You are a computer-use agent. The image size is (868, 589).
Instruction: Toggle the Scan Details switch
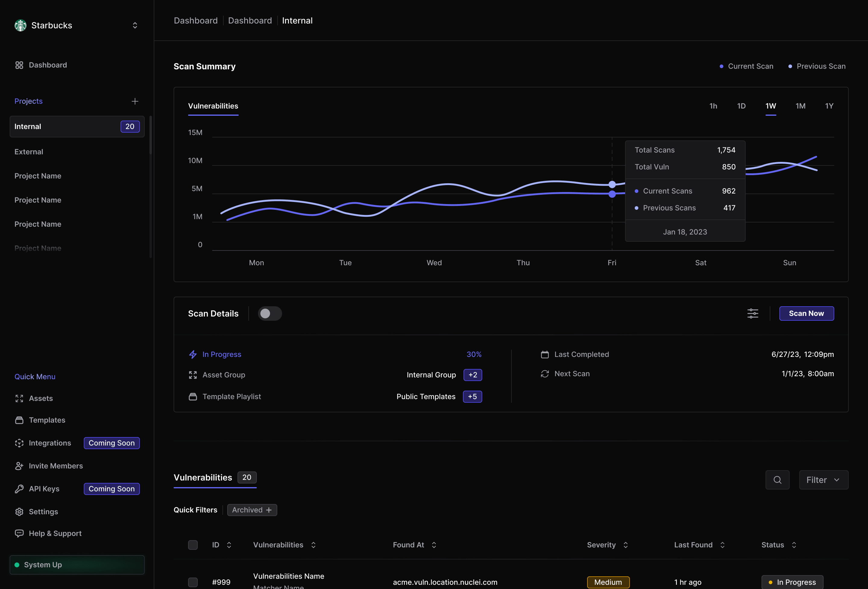point(270,313)
